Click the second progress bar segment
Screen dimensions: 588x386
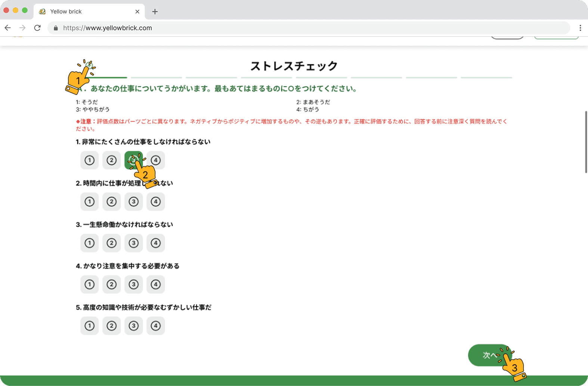[156, 77]
